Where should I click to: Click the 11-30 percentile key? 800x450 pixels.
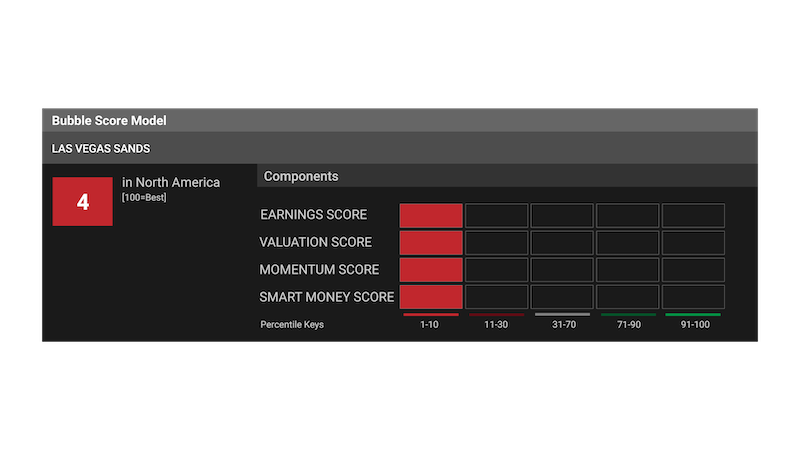[496, 324]
